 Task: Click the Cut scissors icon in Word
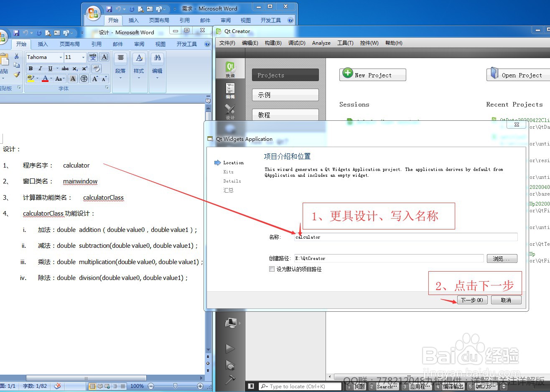tap(17, 56)
